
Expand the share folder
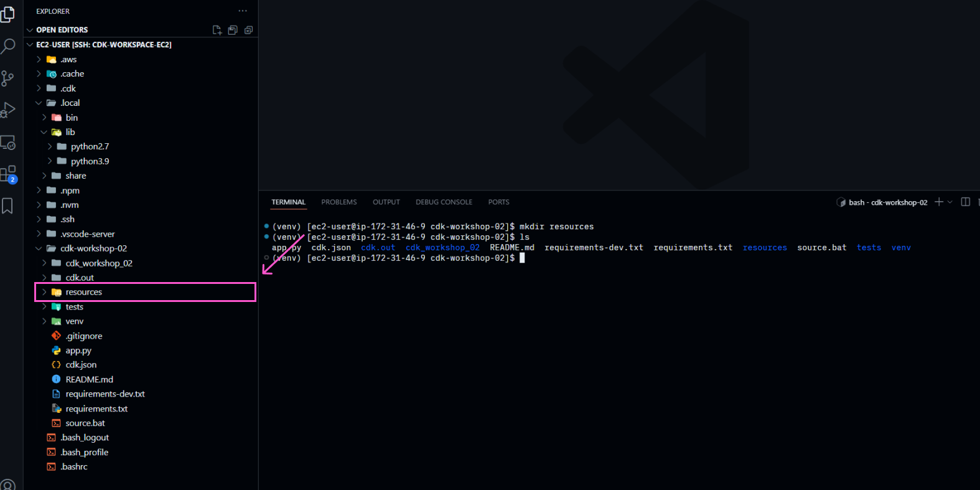click(x=44, y=176)
